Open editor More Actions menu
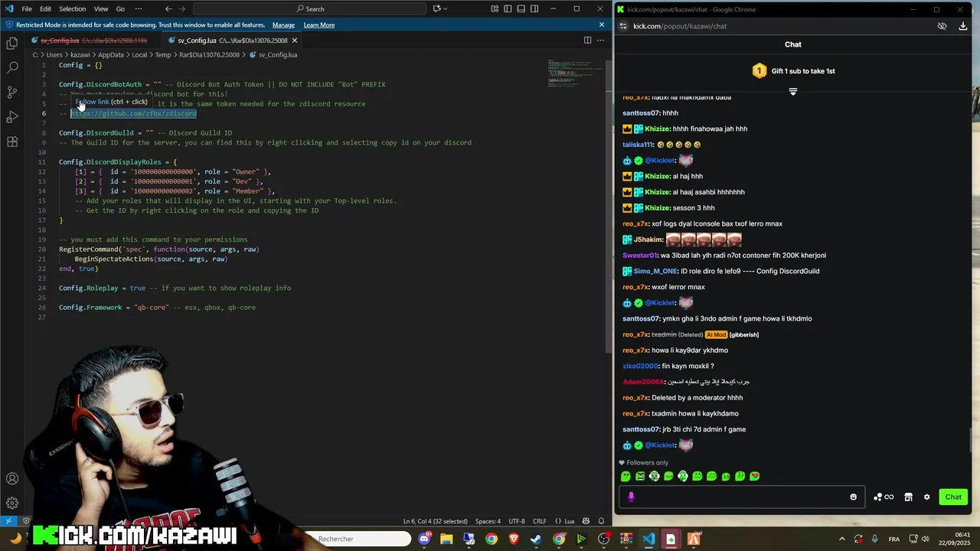Image resolution: width=980 pixels, height=551 pixels. pos(601,40)
